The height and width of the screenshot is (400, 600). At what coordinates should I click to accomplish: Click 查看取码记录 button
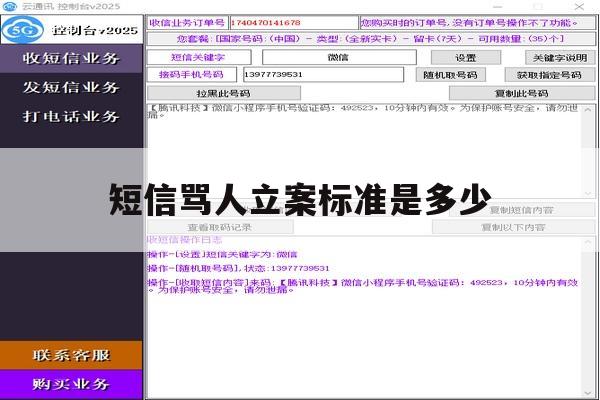[x=220, y=227]
